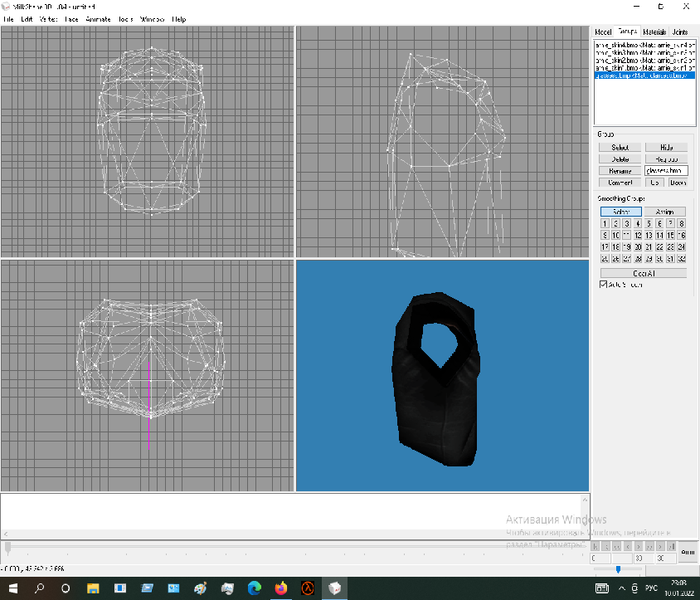Switch to the Model tab
The width and height of the screenshot is (700, 600).
[603, 32]
